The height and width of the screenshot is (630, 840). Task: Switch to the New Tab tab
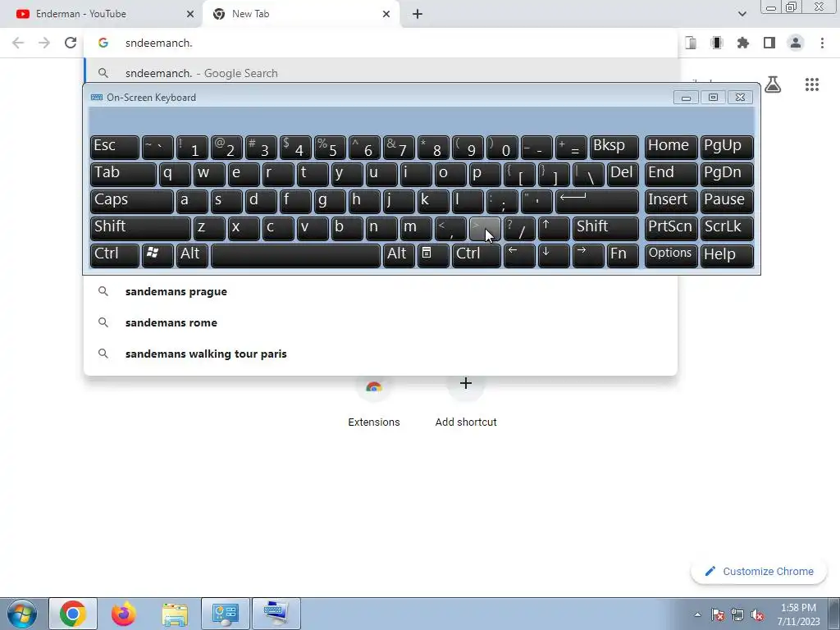(x=300, y=14)
